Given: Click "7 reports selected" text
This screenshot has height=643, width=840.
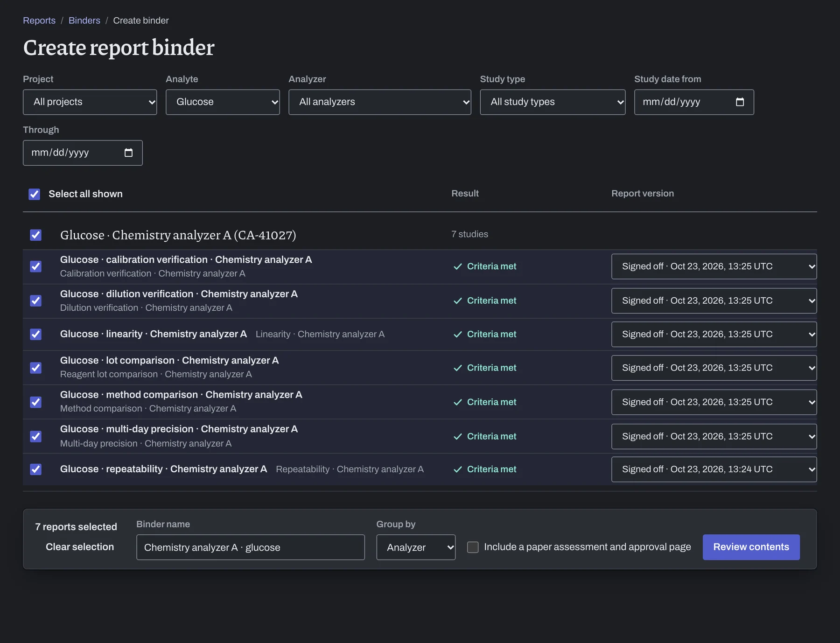Looking at the screenshot, I should [76, 527].
